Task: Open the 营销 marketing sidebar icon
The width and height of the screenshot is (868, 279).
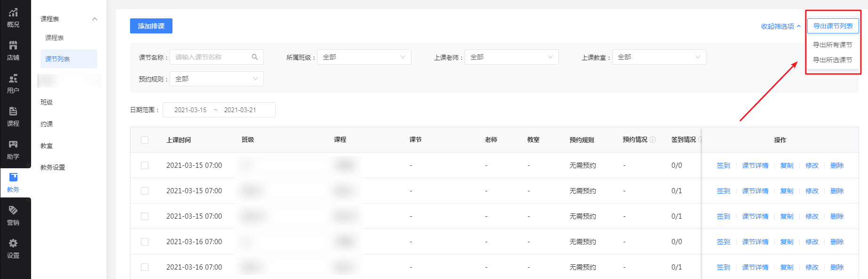Action: coord(13,215)
